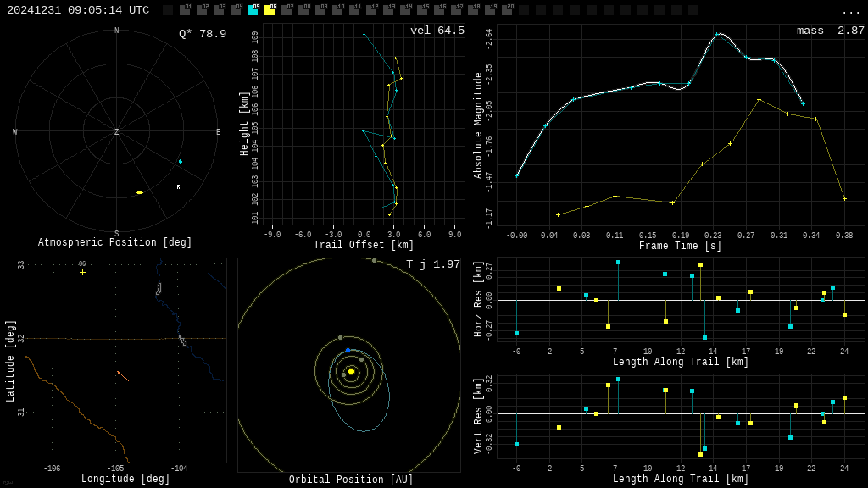Select the T_j 1.97 value label
The width and height of the screenshot is (868, 488).
click(432, 265)
